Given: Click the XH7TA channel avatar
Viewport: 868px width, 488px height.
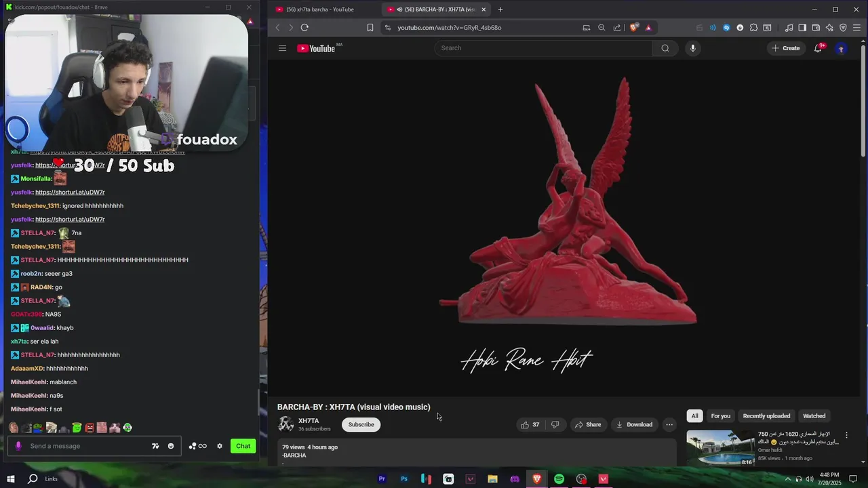Looking at the screenshot, I should pyautogui.click(x=286, y=424).
